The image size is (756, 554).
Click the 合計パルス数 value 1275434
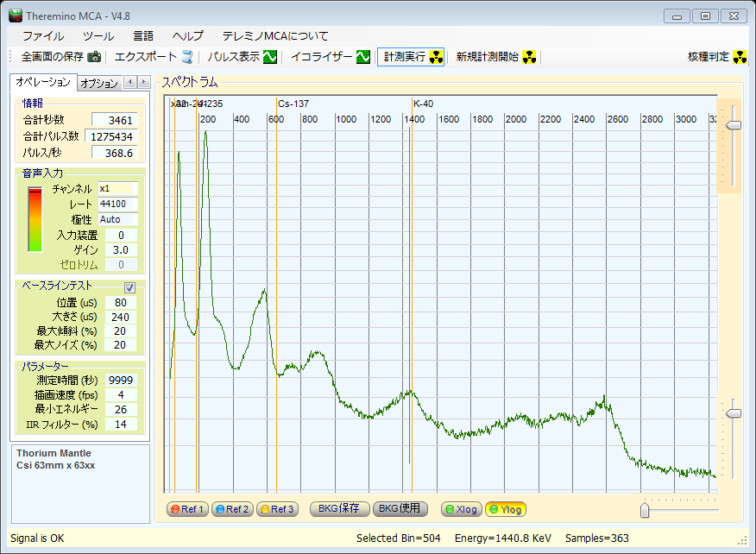110,136
